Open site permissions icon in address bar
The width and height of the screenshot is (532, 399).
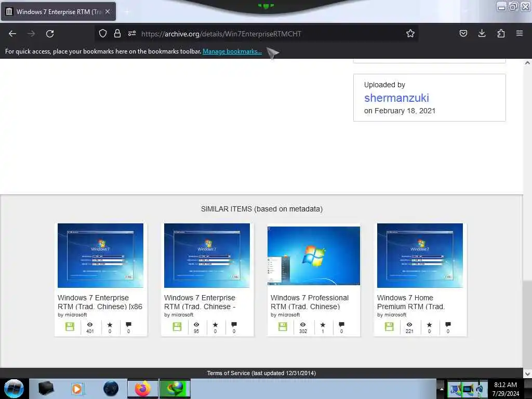point(132,33)
